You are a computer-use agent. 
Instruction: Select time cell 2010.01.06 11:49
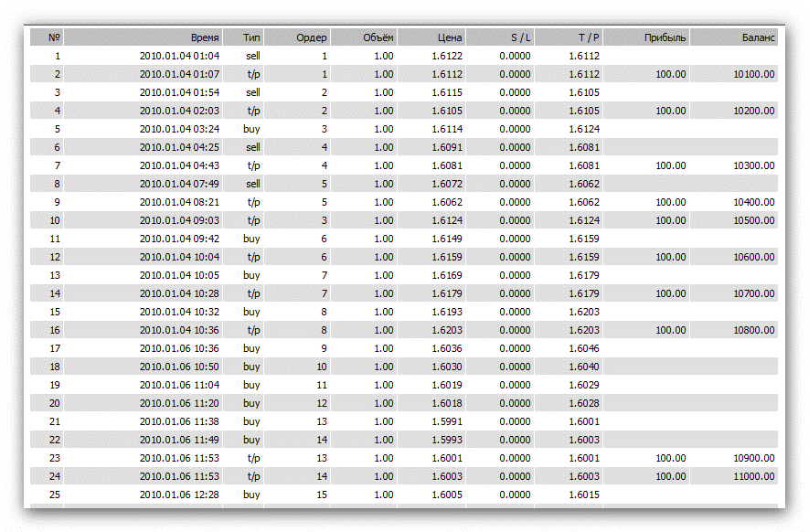(179, 441)
